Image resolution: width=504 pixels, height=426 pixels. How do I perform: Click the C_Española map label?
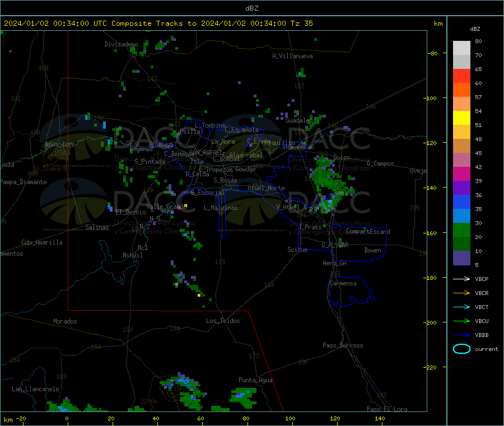tap(241, 130)
